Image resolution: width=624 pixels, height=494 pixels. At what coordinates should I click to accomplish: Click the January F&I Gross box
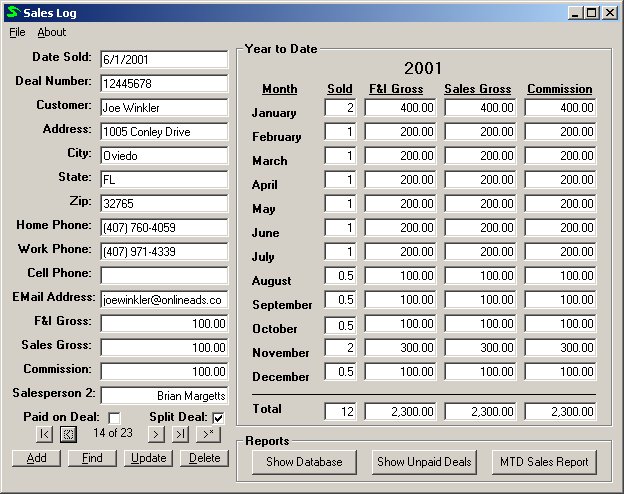click(400, 107)
